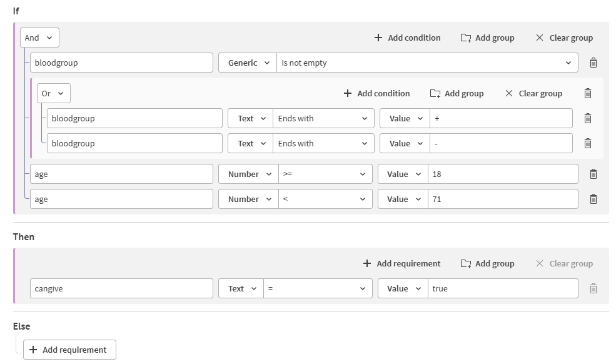Open the Number type dropdown for age
The height and width of the screenshot is (364, 616).
(248, 173)
